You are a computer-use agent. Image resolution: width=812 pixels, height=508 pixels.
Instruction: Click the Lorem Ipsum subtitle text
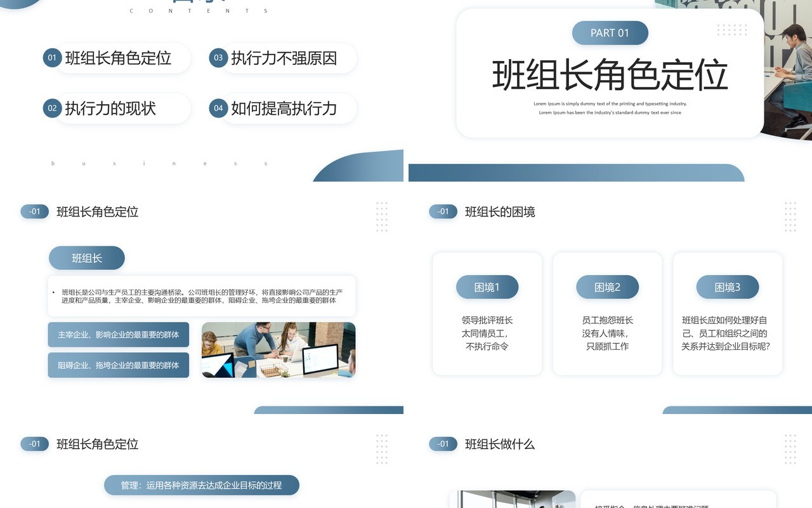coord(610,108)
